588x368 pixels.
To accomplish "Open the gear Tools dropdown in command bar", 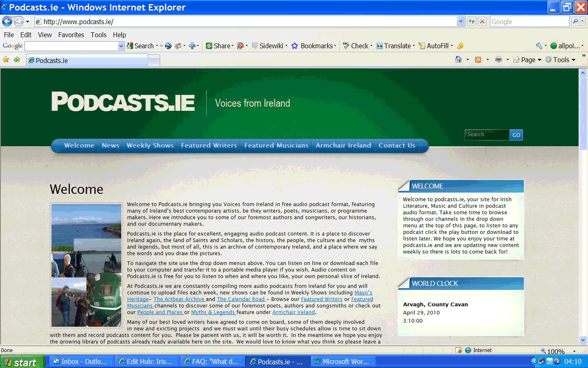I will coord(560,60).
